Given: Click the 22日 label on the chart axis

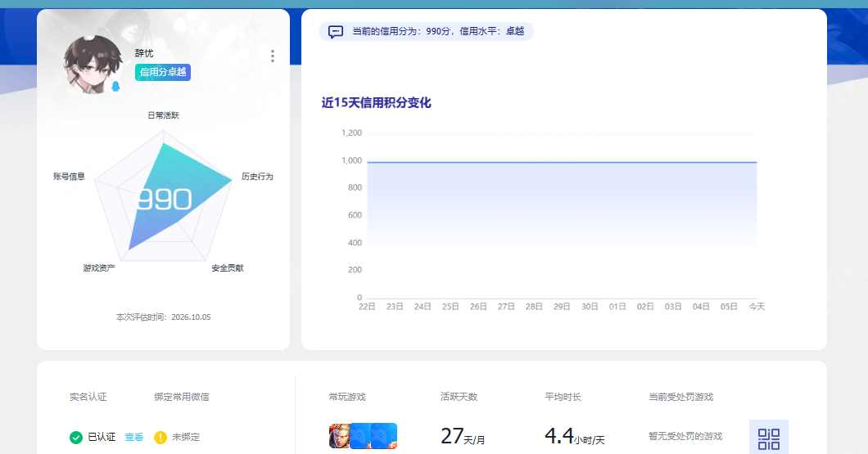Looking at the screenshot, I should (x=367, y=307).
